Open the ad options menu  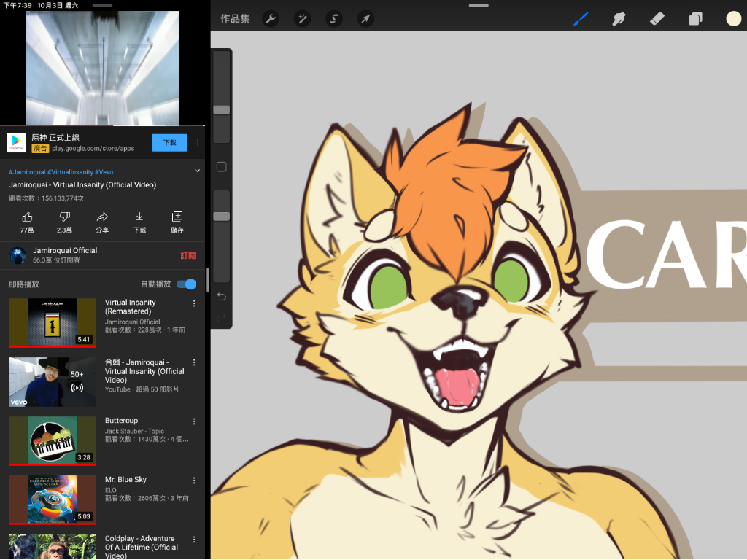(x=198, y=142)
